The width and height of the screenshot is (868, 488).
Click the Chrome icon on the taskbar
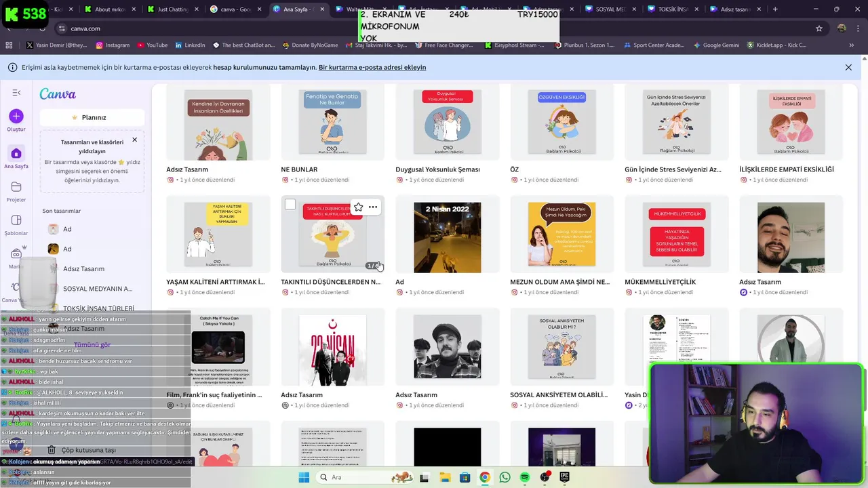[x=485, y=478]
